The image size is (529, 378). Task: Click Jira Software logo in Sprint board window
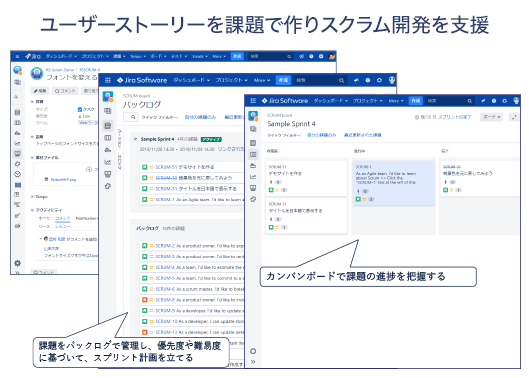(x=285, y=101)
